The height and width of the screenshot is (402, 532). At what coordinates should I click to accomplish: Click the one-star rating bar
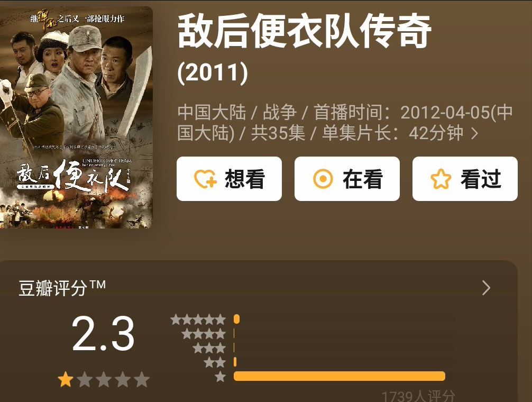point(340,376)
